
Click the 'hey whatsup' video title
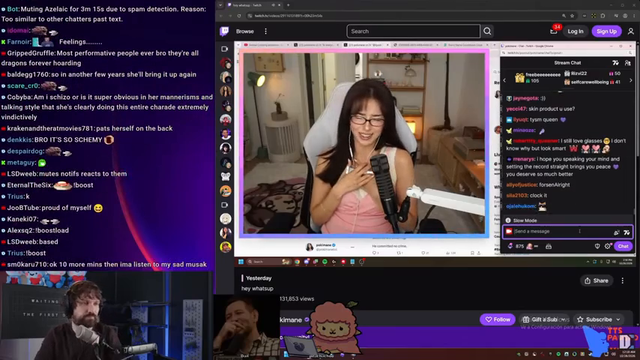[x=257, y=289]
